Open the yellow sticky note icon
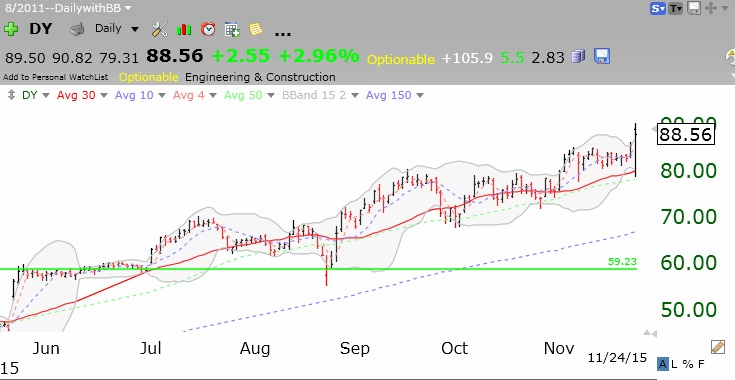 coord(256,29)
